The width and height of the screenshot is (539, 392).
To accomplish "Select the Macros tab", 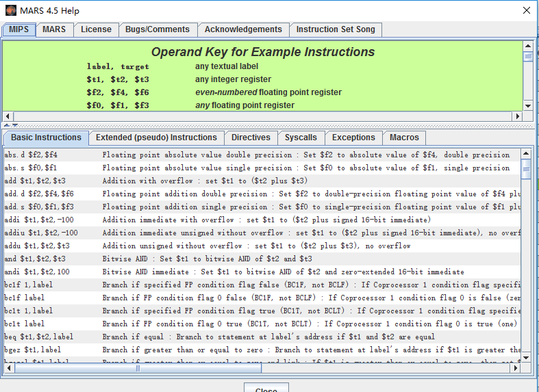I will 404,138.
